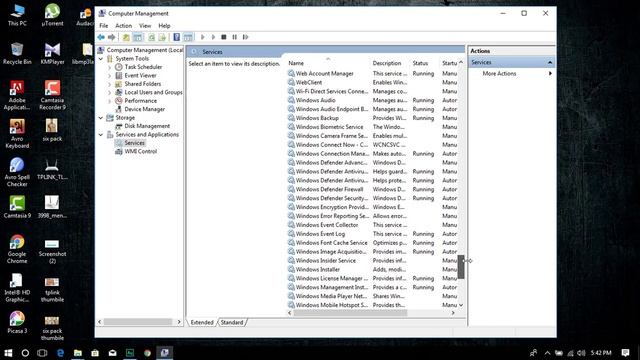Click the Windows Start button
The width and height of the screenshot is (640, 360).
8,353
